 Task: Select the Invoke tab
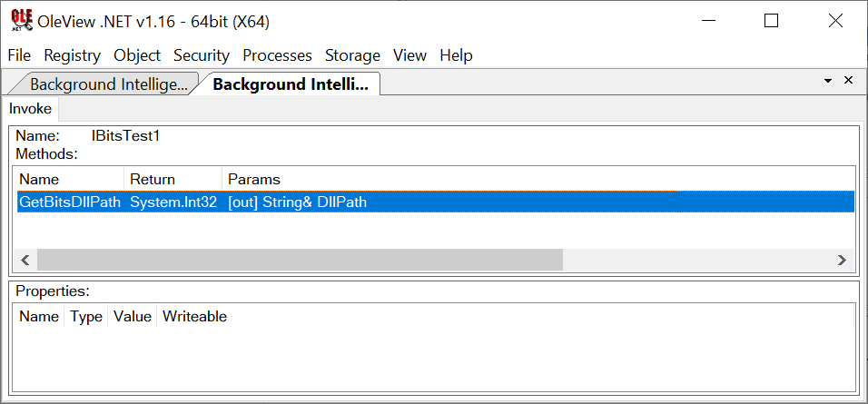pyautogui.click(x=30, y=109)
